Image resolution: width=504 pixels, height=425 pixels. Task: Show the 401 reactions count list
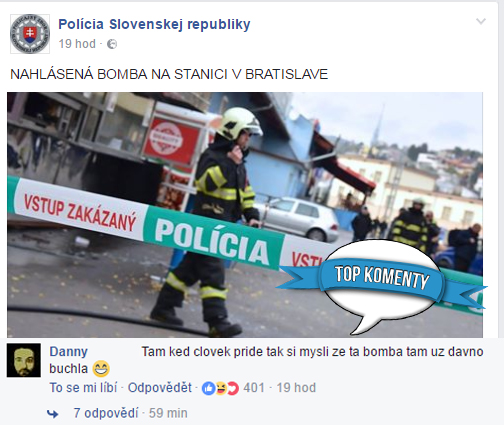tap(254, 388)
